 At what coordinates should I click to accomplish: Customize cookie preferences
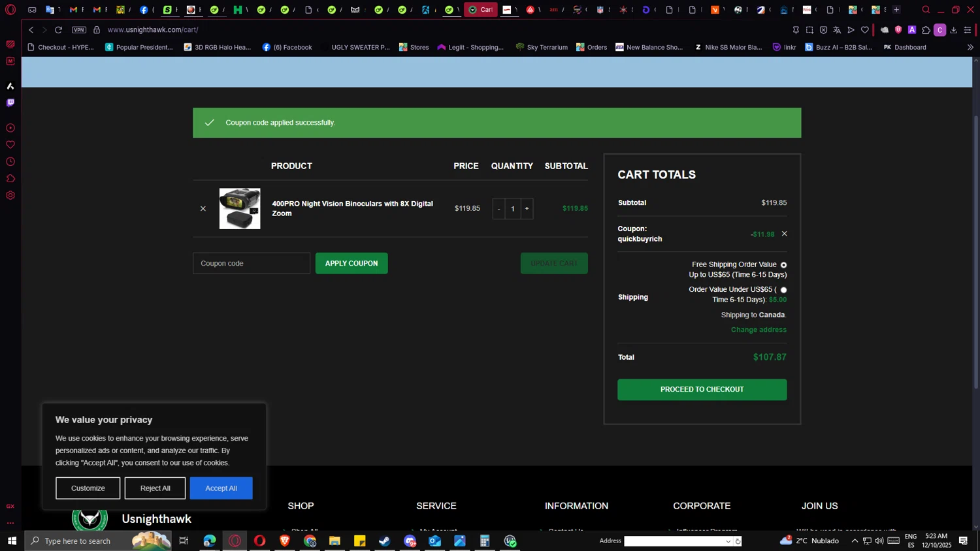click(88, 488)
